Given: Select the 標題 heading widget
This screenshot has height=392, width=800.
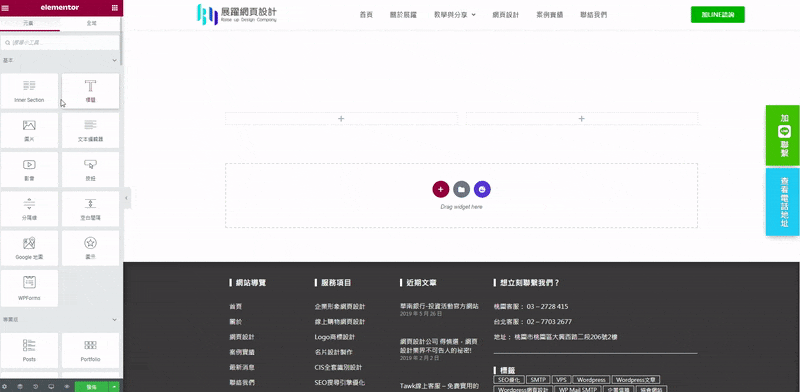Looking at the screenshot, I should (x=90, y=90).
